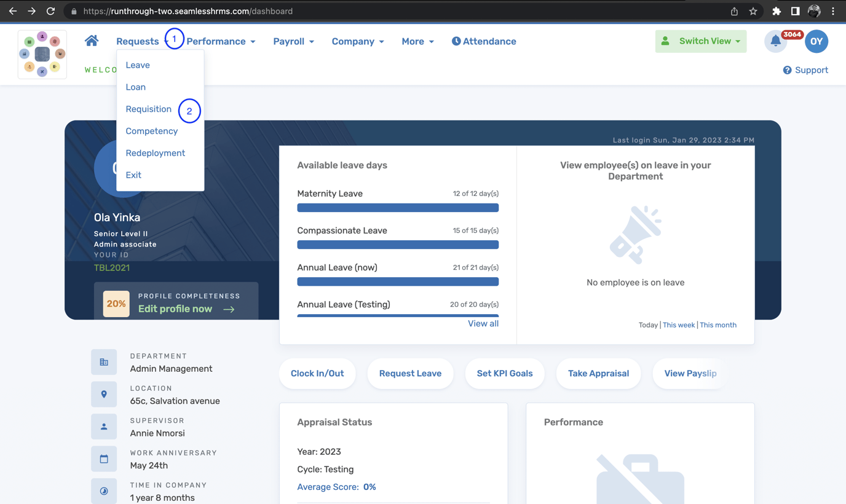The width and height of the screenshot is (846, 504).
Task: Click the time in company clock icon
Action: (104, 490)
